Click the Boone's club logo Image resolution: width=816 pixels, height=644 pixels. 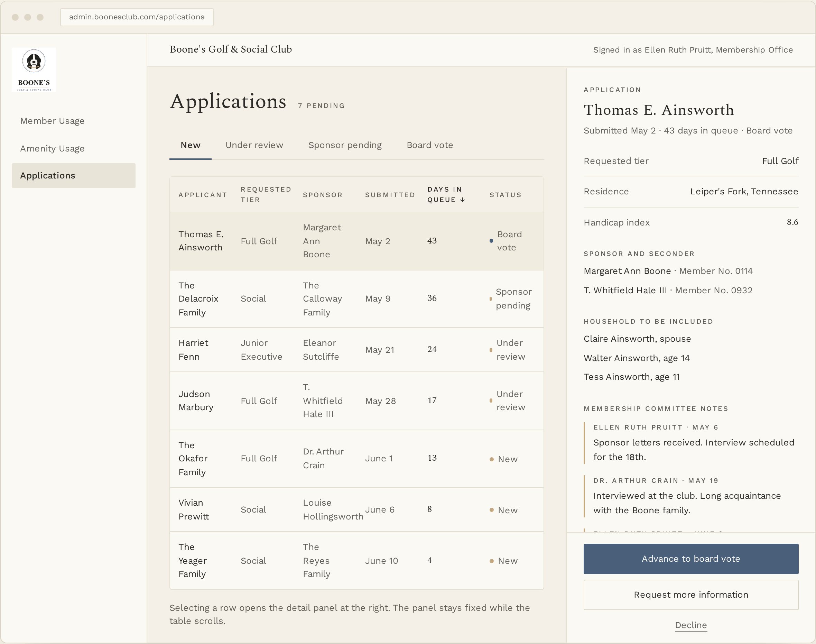click(x=34, y=70)
